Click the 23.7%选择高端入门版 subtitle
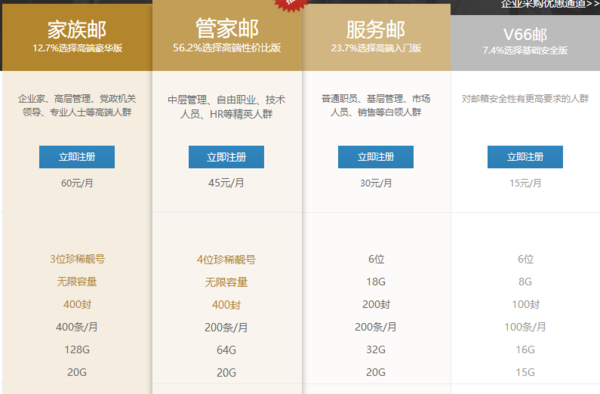Screen dimensions: 600x394 pyautogui.click(x=376, y=48)
